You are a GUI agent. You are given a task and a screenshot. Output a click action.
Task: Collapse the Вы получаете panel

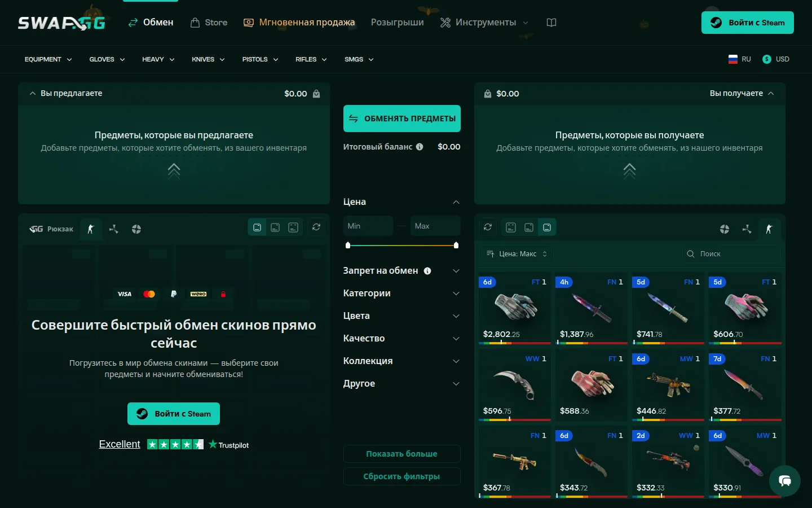[771, 94]
